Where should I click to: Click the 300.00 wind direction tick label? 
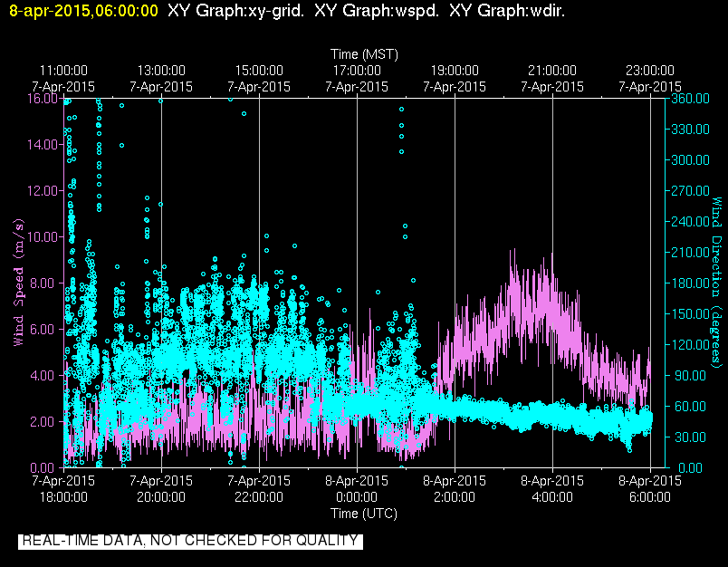coord(690,159)
